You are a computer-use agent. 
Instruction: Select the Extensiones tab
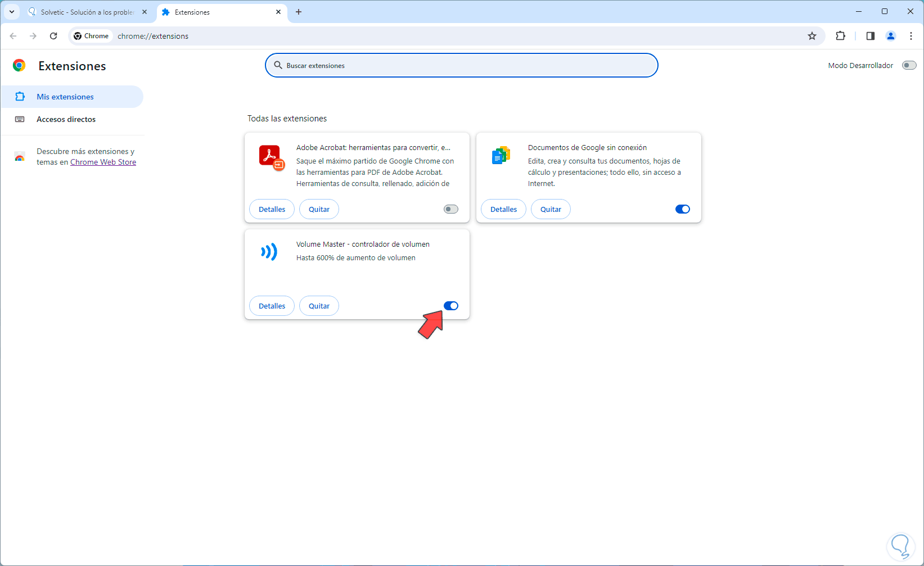222,12
